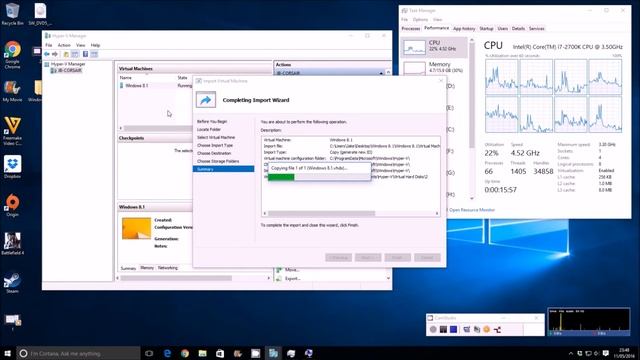
Task: Open the Options menu in Task Manager
Action: point(420,20)
